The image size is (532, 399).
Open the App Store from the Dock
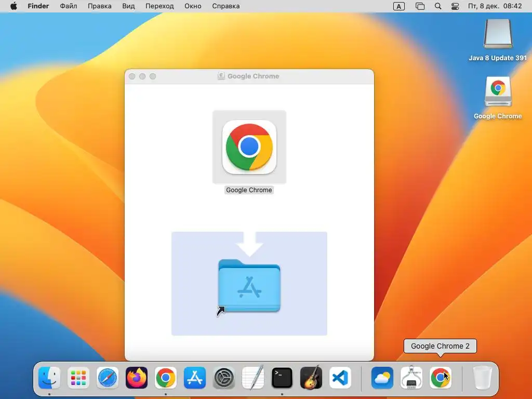pos(195,378)
